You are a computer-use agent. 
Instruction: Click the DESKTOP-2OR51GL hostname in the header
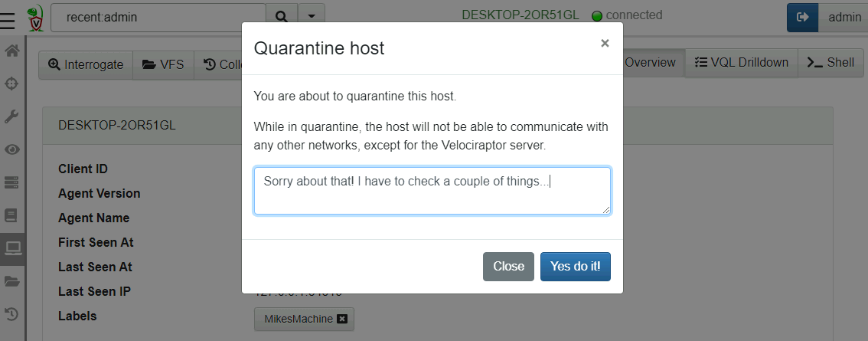point(520,15)
